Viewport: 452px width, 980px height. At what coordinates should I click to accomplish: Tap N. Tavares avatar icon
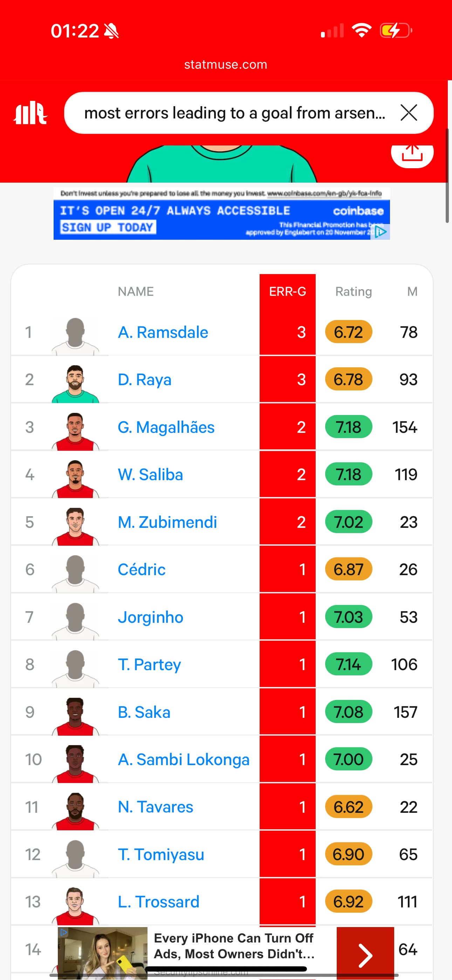click(x=75, y=811)
